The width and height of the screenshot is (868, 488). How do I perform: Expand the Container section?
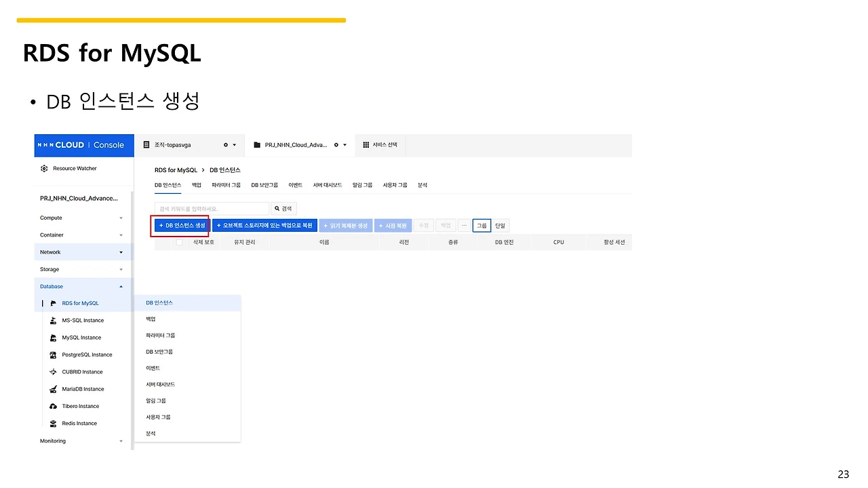[121, 235]
